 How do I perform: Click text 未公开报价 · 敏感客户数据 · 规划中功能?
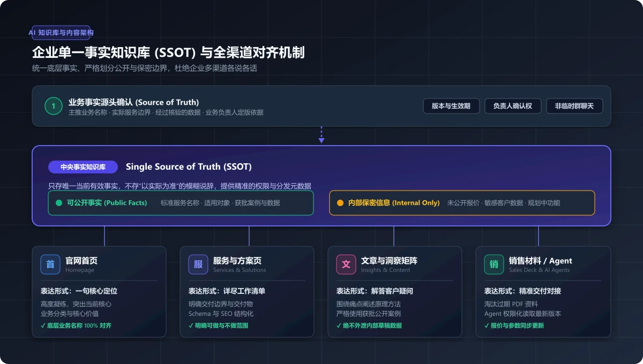(504, 203)
